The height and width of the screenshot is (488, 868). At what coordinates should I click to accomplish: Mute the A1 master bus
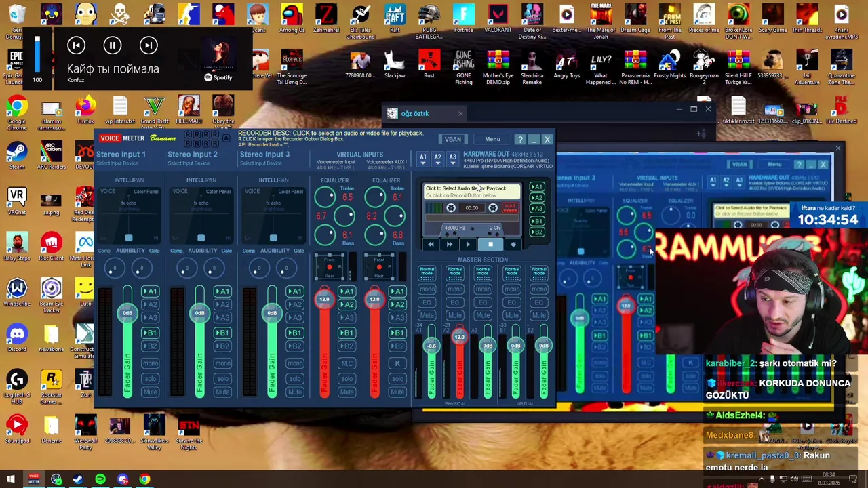coord(427,315)
